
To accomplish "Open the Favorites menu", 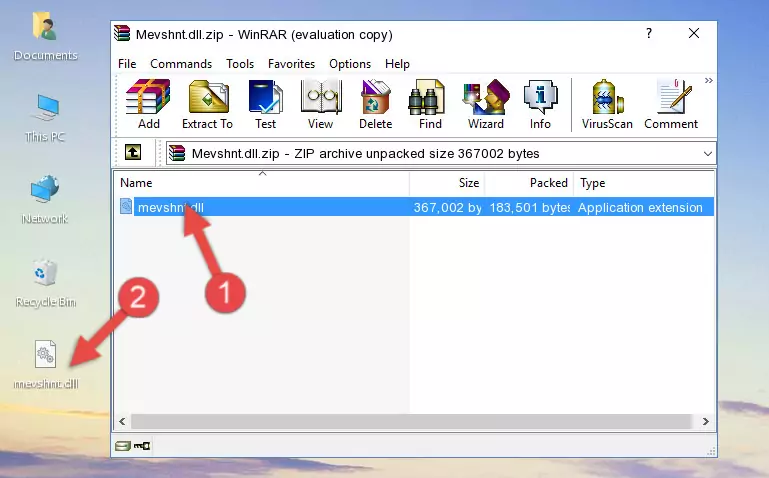I will coord(291,64).
